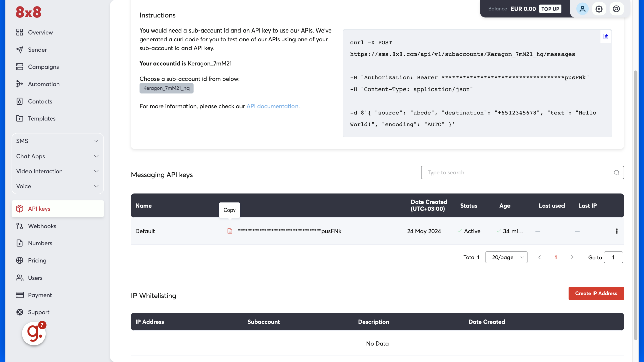This screenshot has height=362, width=644.
Task: Open Contacts in sidebar
Action: (40, 101)
